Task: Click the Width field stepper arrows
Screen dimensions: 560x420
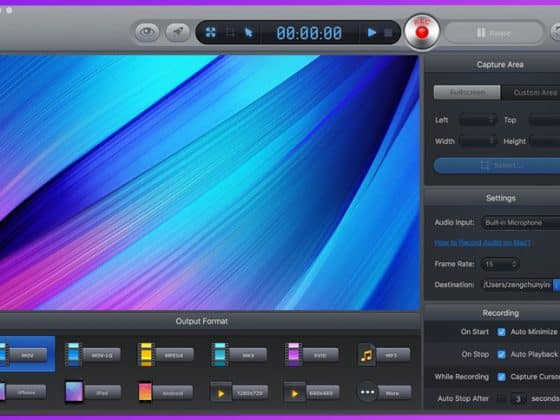Action: (x=492, y=141)
